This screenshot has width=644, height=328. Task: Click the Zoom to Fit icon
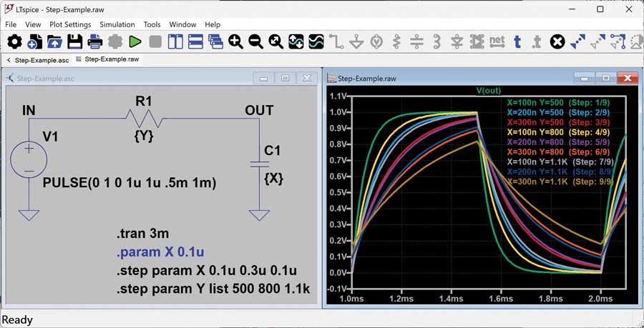(275, 42)
